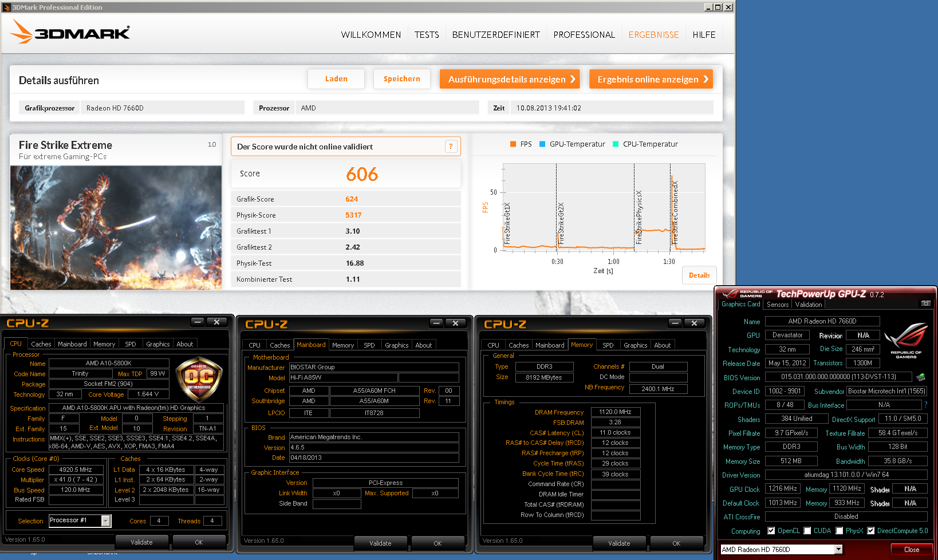The height and width of the screenshot is (560, 938).
Task: Select the ERGEBNISSE menu item
Action: (653, 35)
